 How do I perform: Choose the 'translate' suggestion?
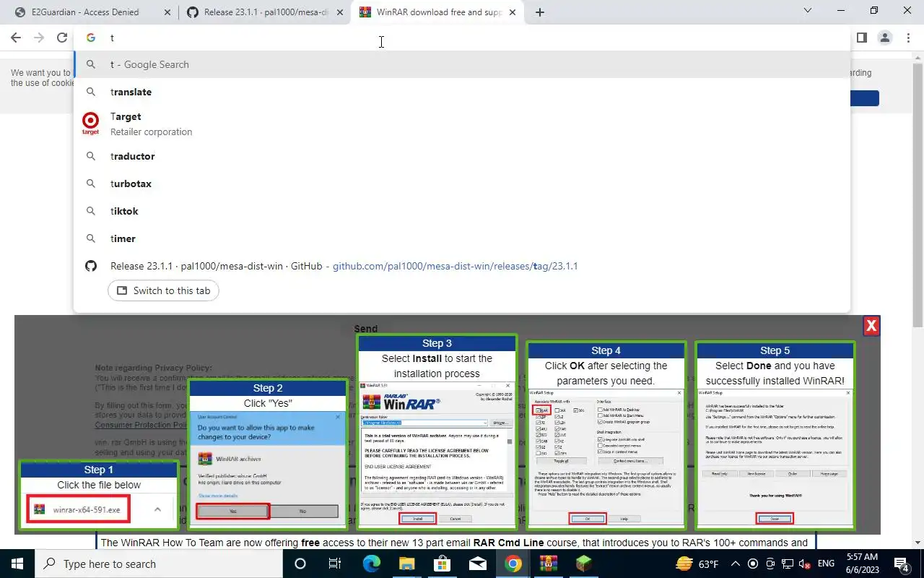tap(462, 92)
